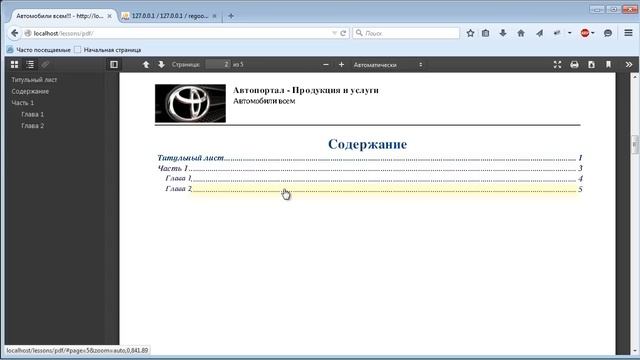The image size is (640, 360).
Task: Open Титульный лист in the outline
Action: pos(34,80)
